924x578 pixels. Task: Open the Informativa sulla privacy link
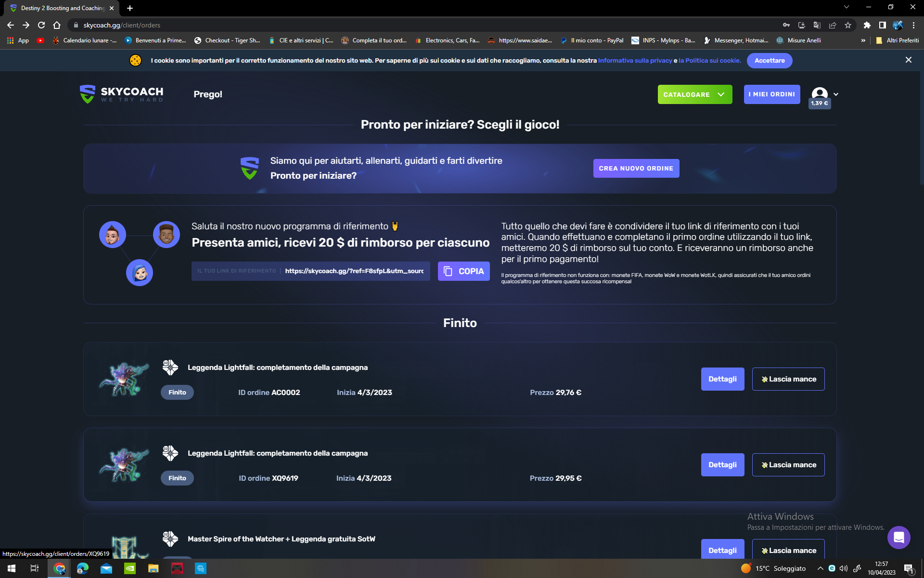click(x=634, y=60)
